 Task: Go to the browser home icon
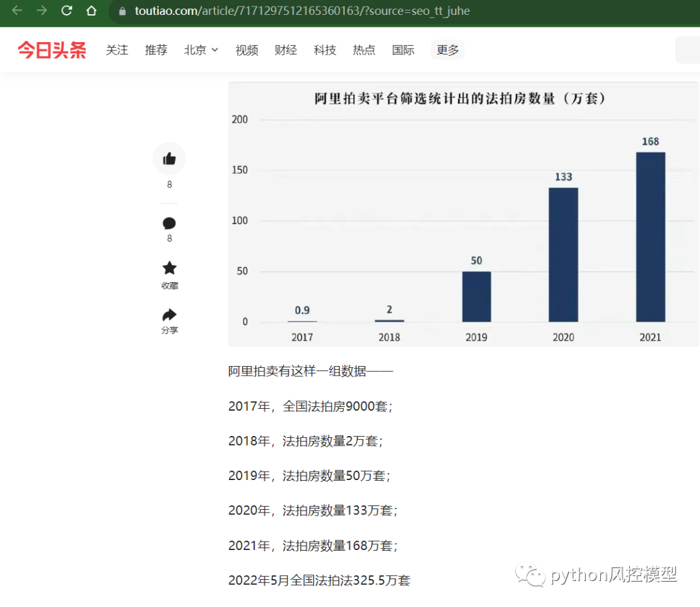91,10
